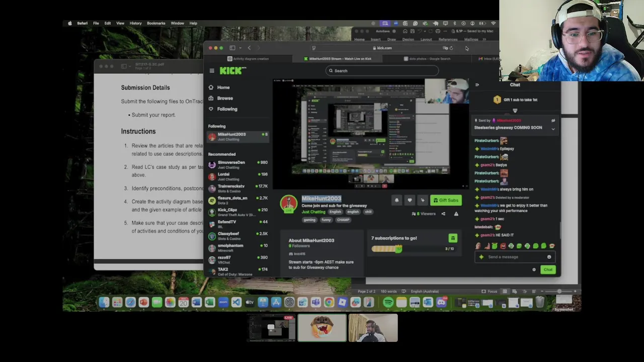
Task: Click the green subscription goal gift icon
Action: point(453,238)
